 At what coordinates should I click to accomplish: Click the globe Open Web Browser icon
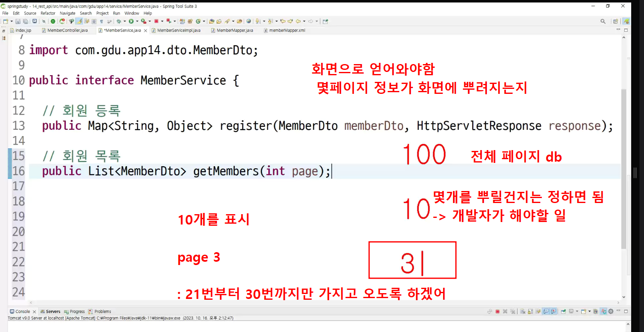tap(248, 21)
